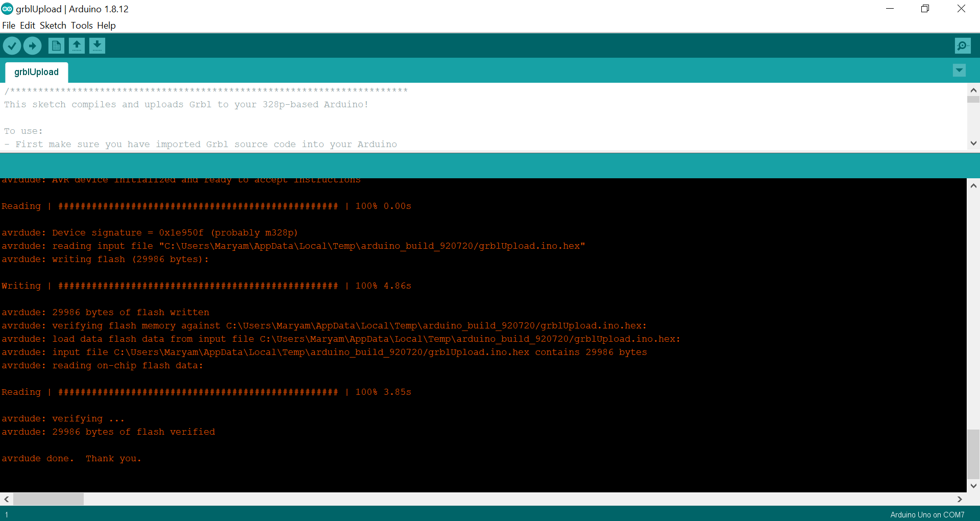980x521 pixels.
Task: Click the editor scrollbar up arrow
Action: pos(973,90)
